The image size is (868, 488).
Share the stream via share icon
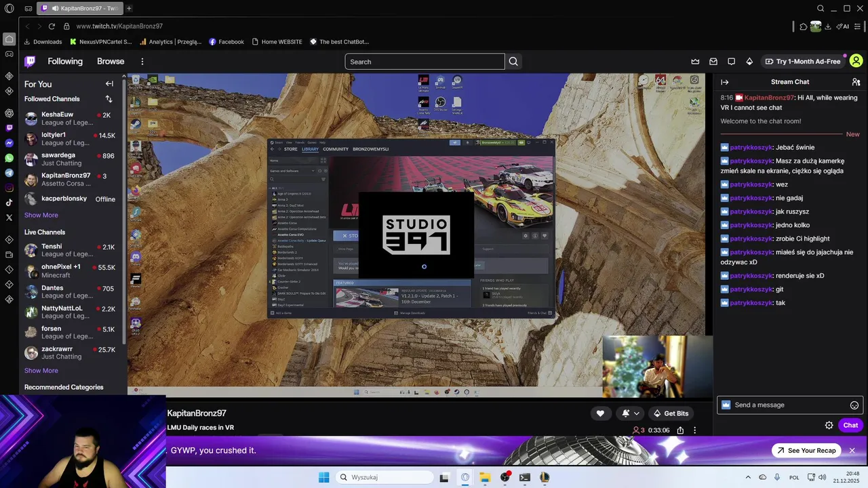(680, 430)
